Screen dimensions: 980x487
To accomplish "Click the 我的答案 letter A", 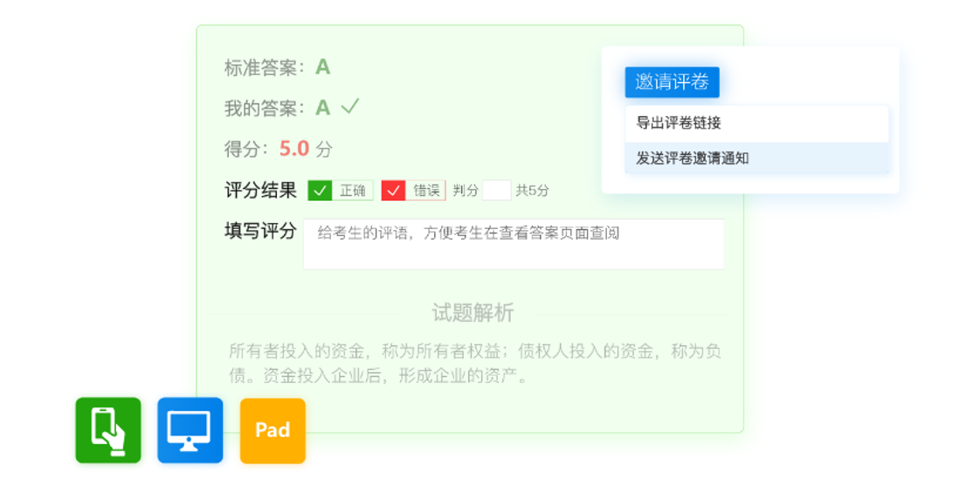I will [x=322, y=108].
